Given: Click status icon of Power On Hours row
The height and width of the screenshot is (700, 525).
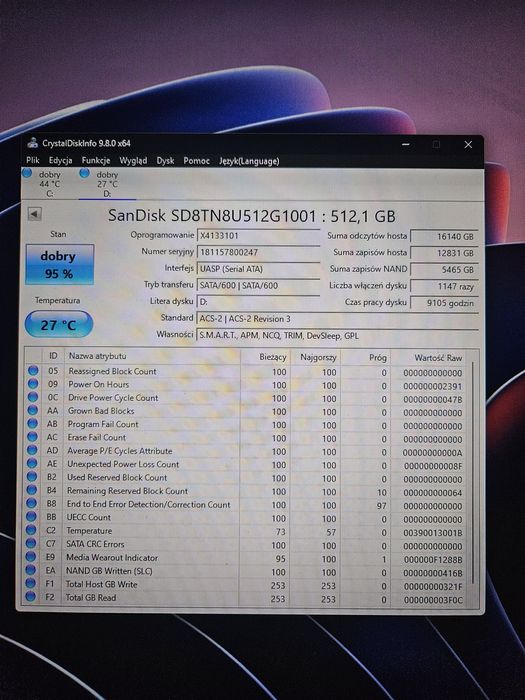Looking at the screenshot, I should (33, 383).
